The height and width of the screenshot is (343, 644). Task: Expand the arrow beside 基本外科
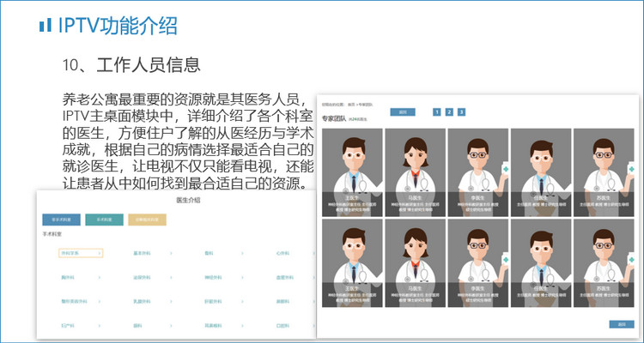coord(170,254)
